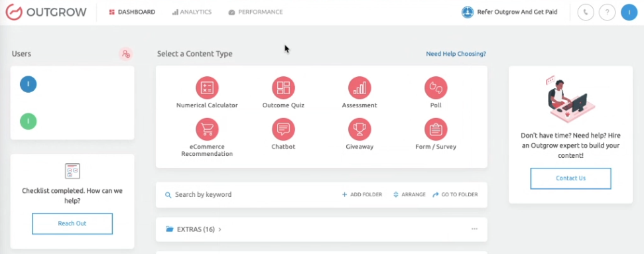The width and height of the screenshot is (644, 254).
Task: Open the EXTRAS folder three-dot menu
Action: pyautogui.click(x=474, y=229)
